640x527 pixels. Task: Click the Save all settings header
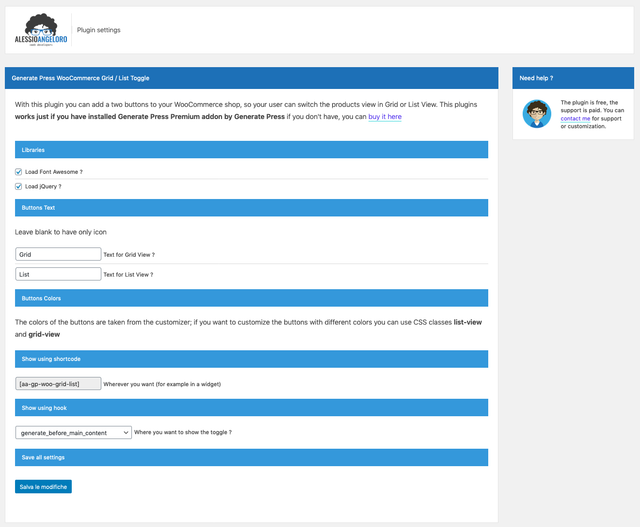251,457
